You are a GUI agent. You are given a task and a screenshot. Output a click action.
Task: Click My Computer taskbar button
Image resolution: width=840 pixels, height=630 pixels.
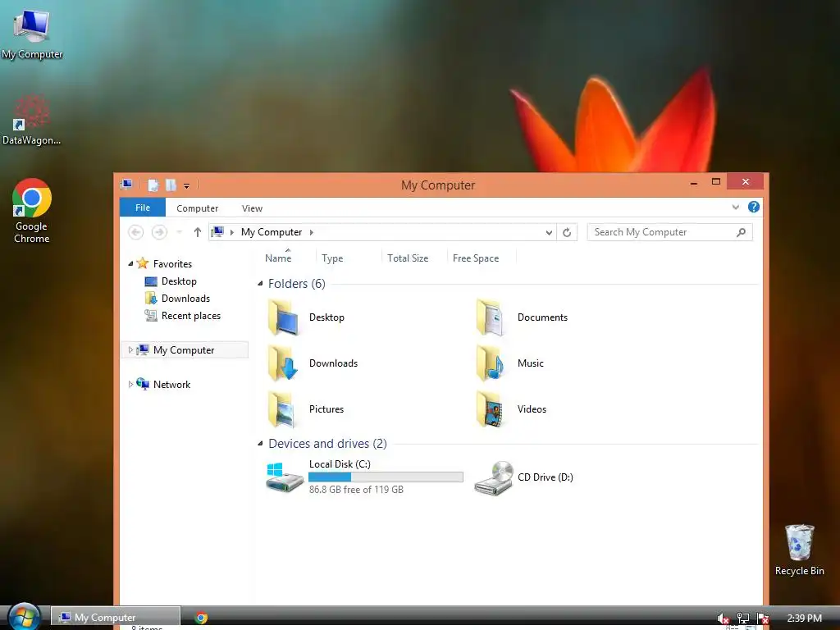[116, 617]
